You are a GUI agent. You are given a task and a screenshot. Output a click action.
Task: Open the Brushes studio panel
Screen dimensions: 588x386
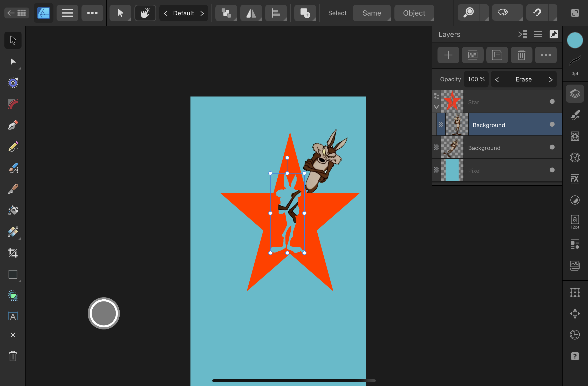(x=575, y=115)
